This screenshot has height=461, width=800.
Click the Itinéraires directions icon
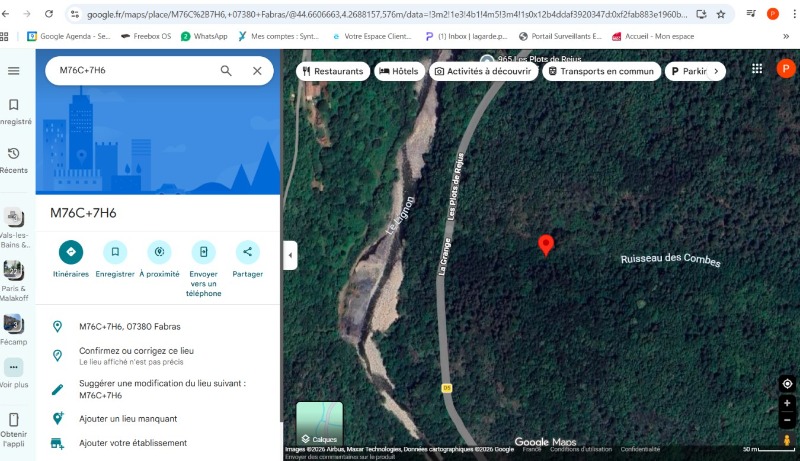pos(71,252)
